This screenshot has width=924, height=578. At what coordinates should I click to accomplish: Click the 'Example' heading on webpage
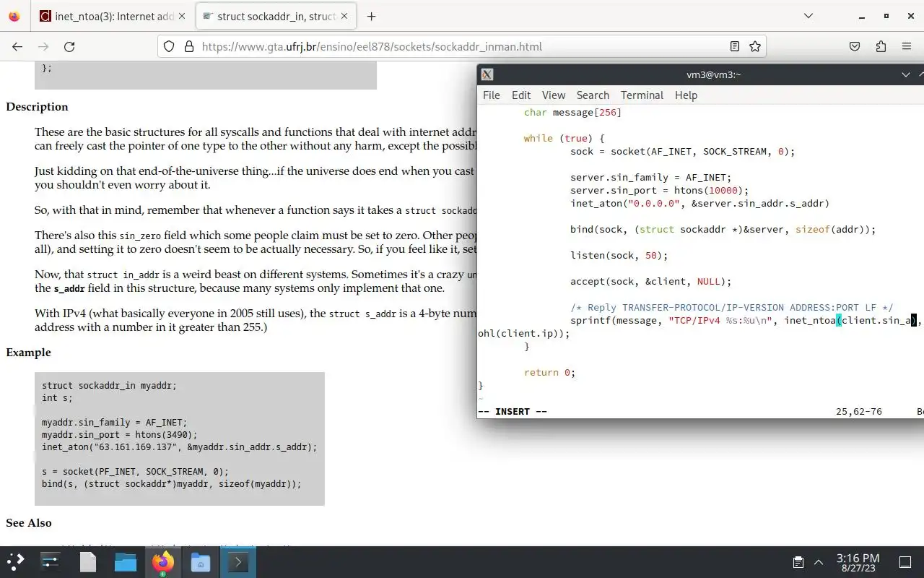(x=28, y=353)
